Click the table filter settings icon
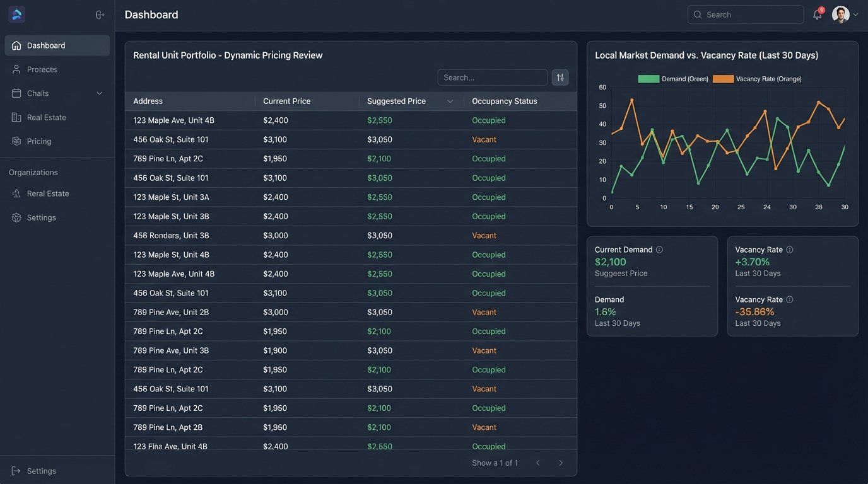This screenshot has width=868, height=484. pos(560,78)
